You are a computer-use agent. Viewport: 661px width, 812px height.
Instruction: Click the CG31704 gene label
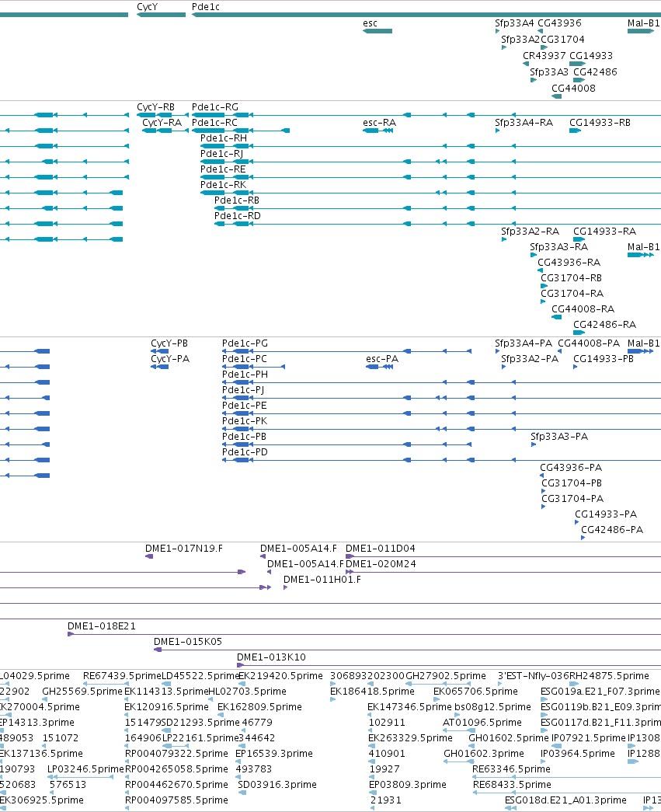[x=562, y=39]
